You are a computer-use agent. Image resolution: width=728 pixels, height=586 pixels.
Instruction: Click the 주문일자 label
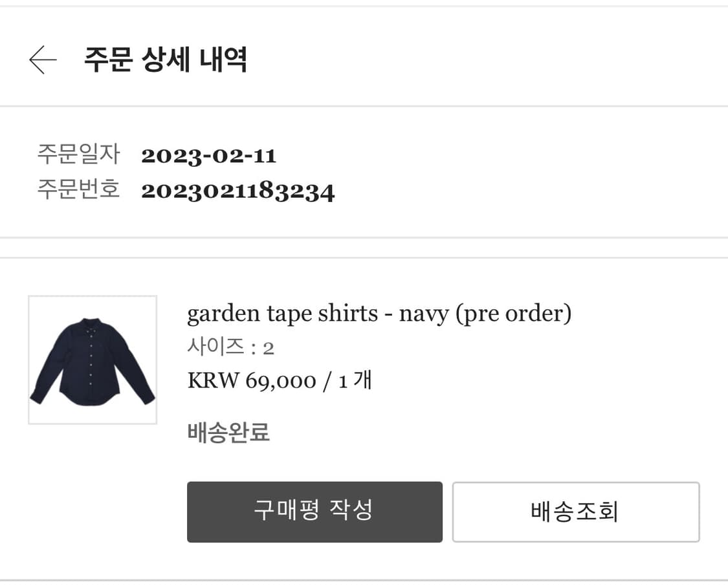click(x=79, y=153)
